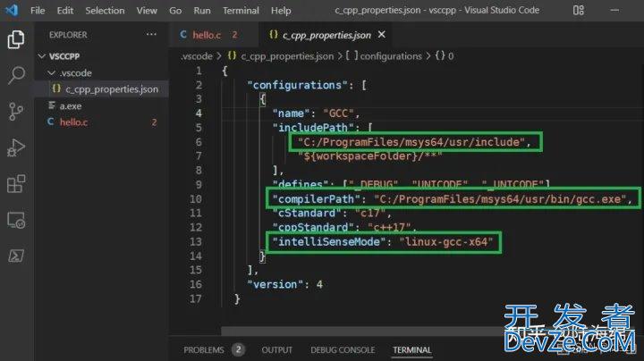Minimize the Visual Studio Code window
The width and height of the screenshot is (644, 361).
tap(614, 10)
